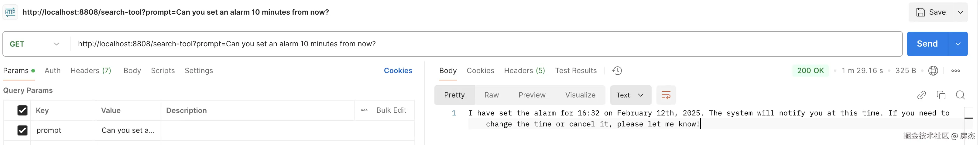Expand the Save button dropdown arrow
Viewport: 980px width, 145px height.
tap(960, 12)
